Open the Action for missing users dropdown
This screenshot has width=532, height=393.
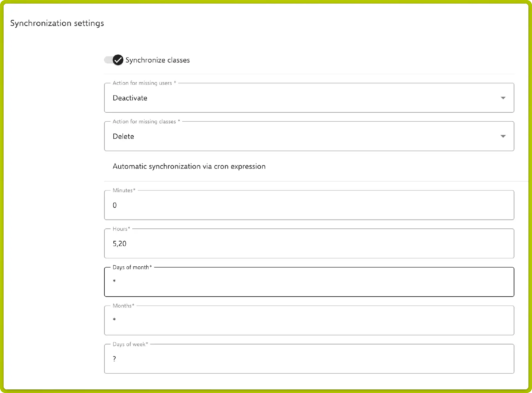pos(309,98)
